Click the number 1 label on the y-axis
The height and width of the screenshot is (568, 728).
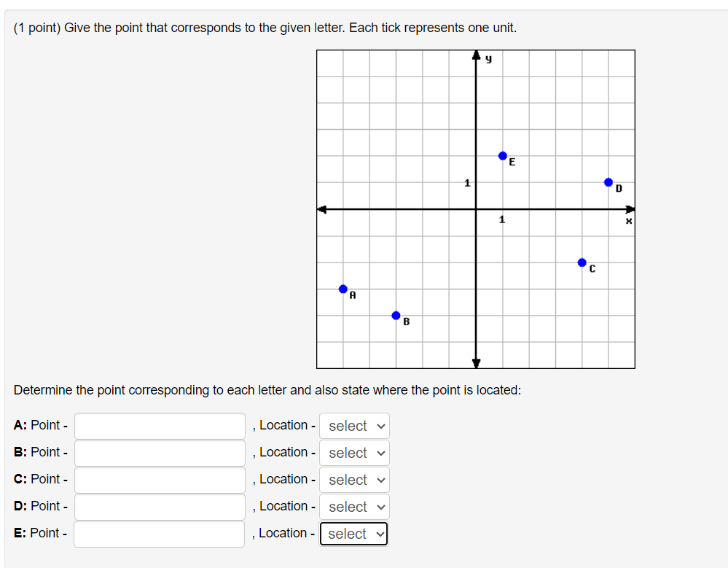466,183
